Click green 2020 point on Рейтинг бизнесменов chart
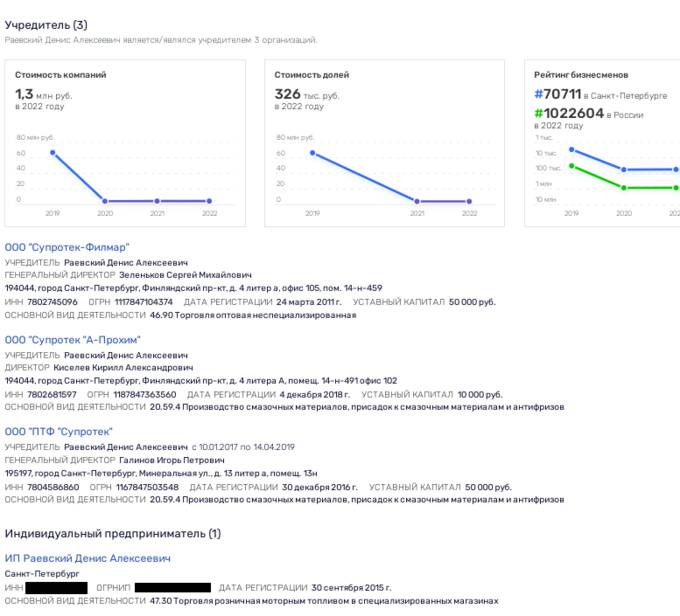The image size is (680, 616). pyautogui.click(x=624, y=188)
